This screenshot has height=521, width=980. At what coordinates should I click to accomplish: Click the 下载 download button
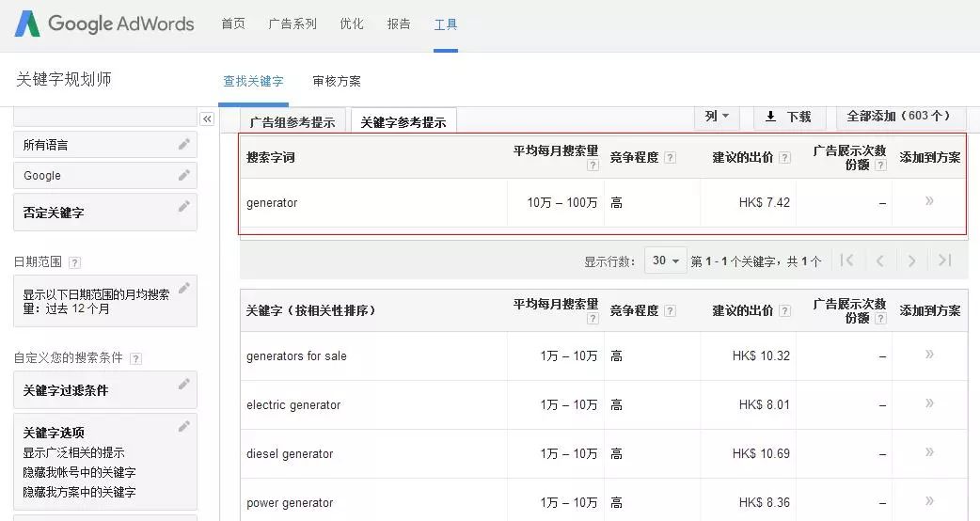tap(789, 117)
